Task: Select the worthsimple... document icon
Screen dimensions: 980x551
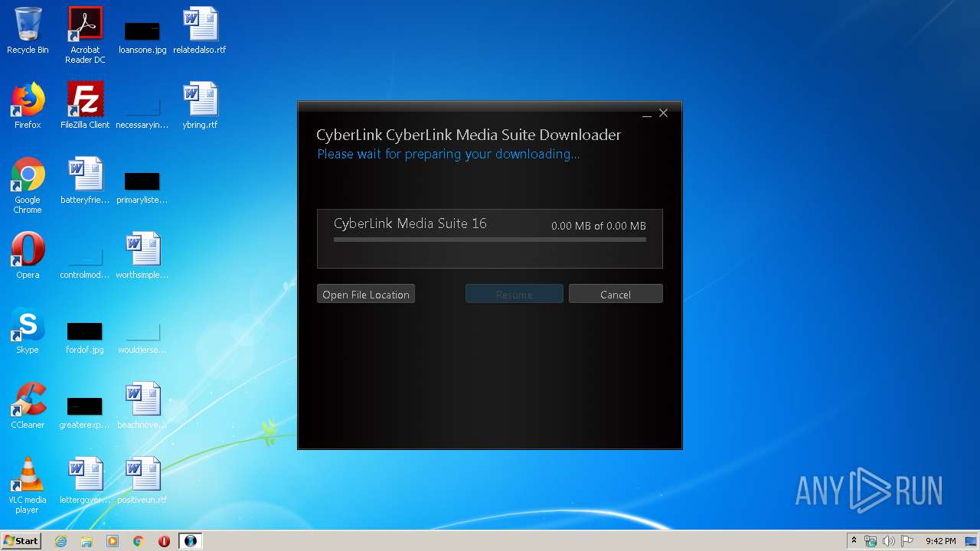Action: (142, 256)
